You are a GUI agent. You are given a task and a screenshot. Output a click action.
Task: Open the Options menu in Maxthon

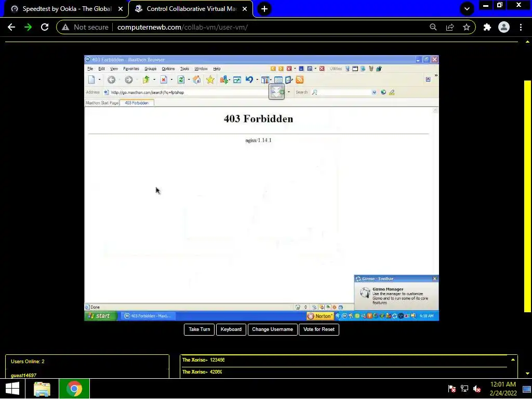[168, 69]
